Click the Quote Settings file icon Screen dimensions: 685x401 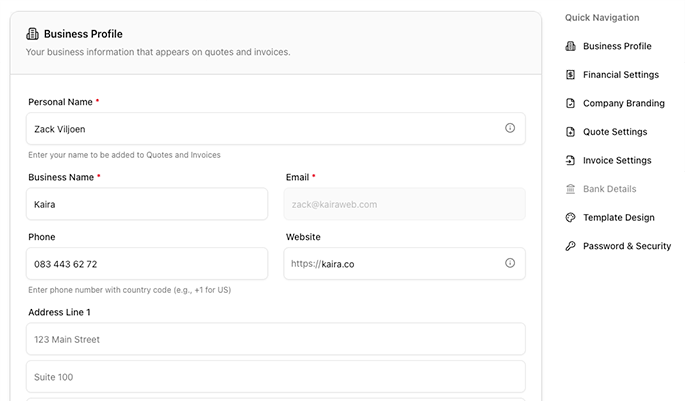[x=571, y=132]
